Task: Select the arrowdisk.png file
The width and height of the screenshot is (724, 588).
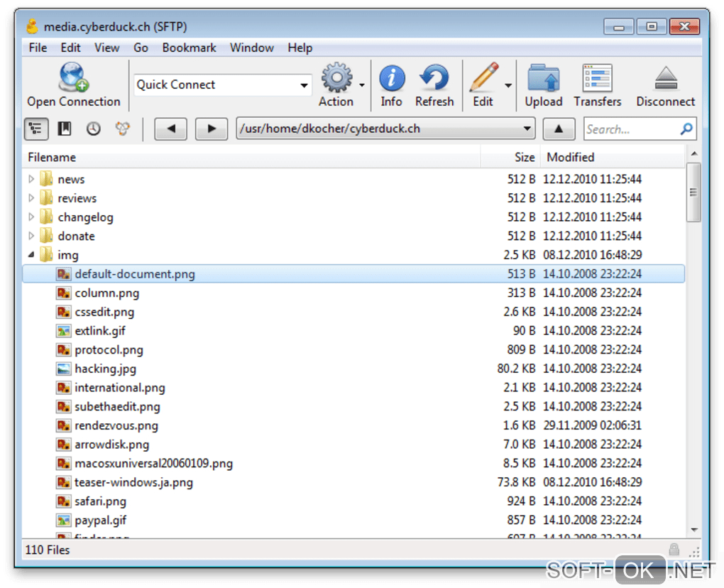Action: (x=111, y=445)
